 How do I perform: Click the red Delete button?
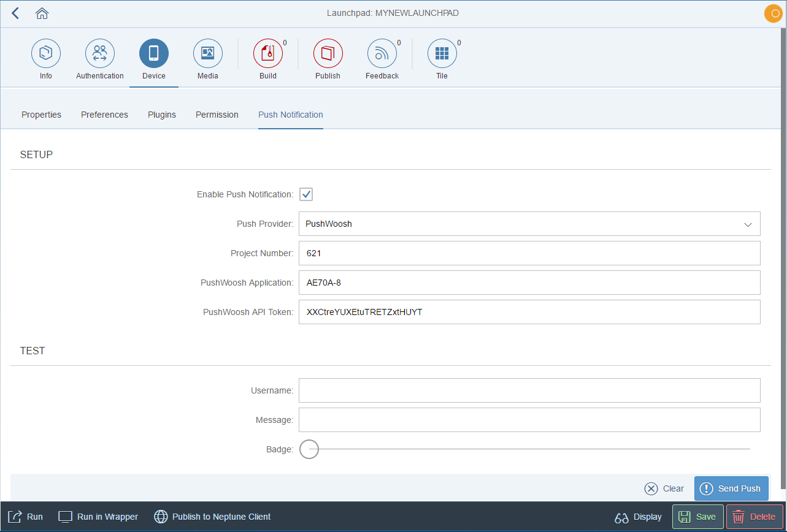[754, 517]
